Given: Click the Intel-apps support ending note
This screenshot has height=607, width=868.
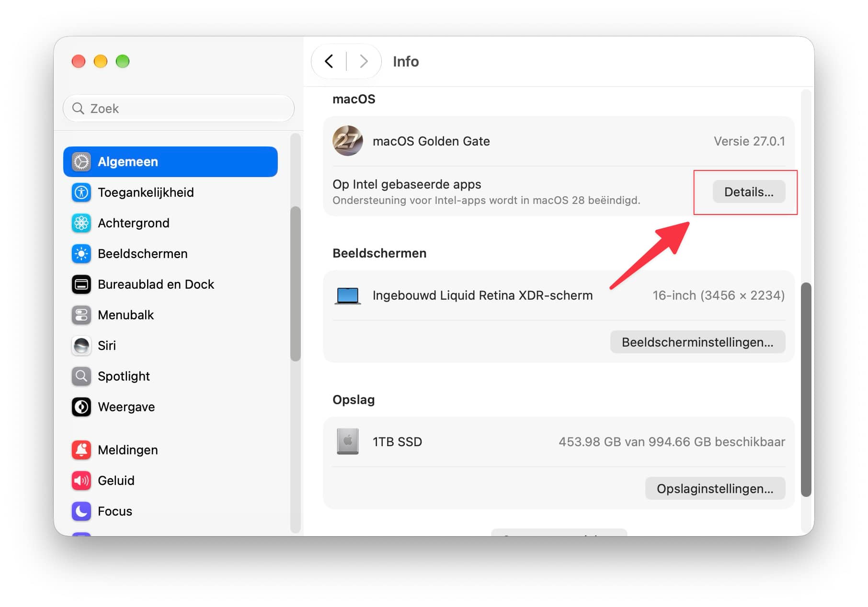Looking at the screenshot, I should pyautogui.click(x=486, y=200).
